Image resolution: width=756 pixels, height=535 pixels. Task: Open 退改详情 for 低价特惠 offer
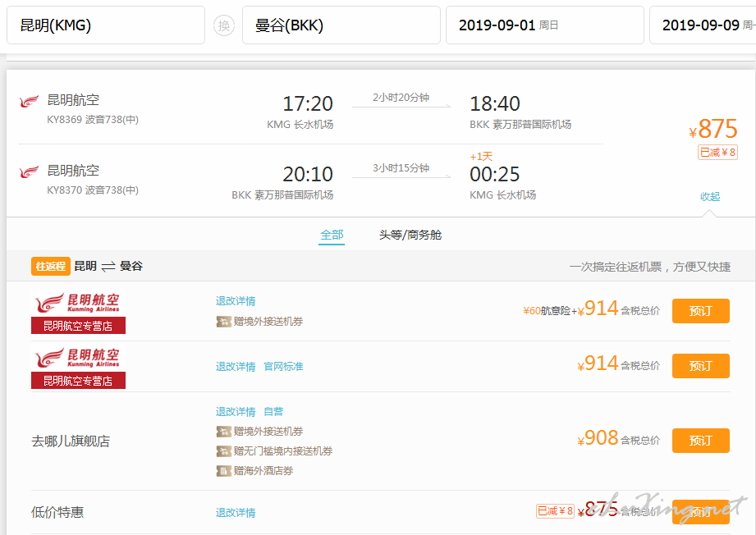click(x=236, y=512)
